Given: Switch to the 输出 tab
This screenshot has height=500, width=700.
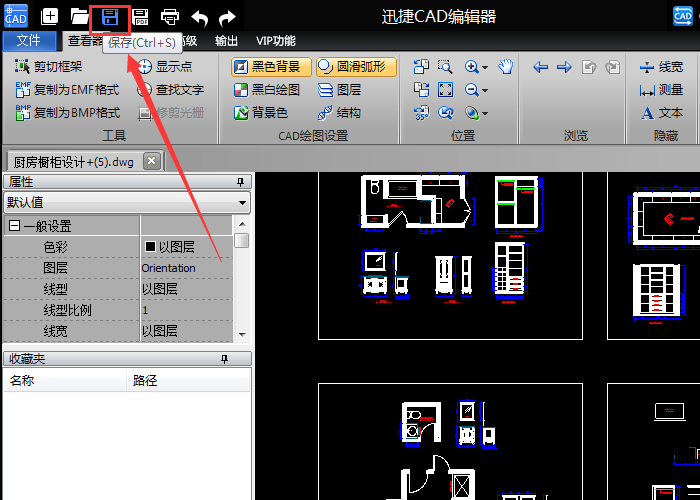Looking at the screenshot, I should click(226, 41).
